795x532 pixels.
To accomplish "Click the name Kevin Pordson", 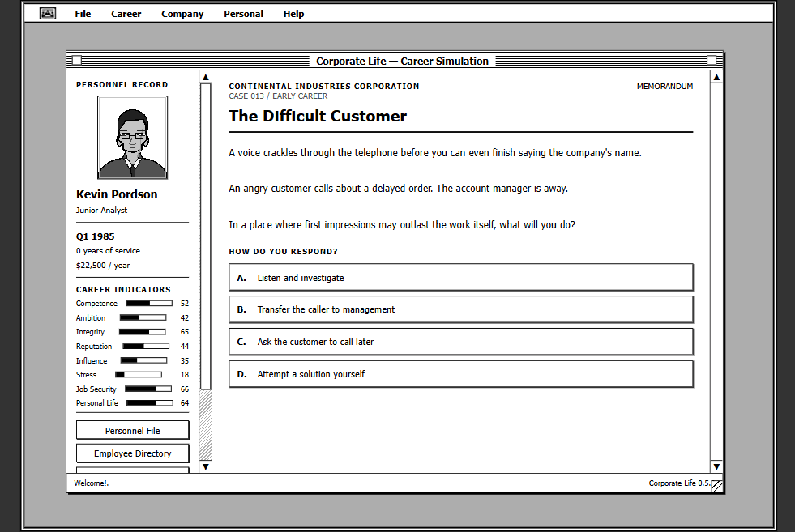I will click(x=117, y=194).
